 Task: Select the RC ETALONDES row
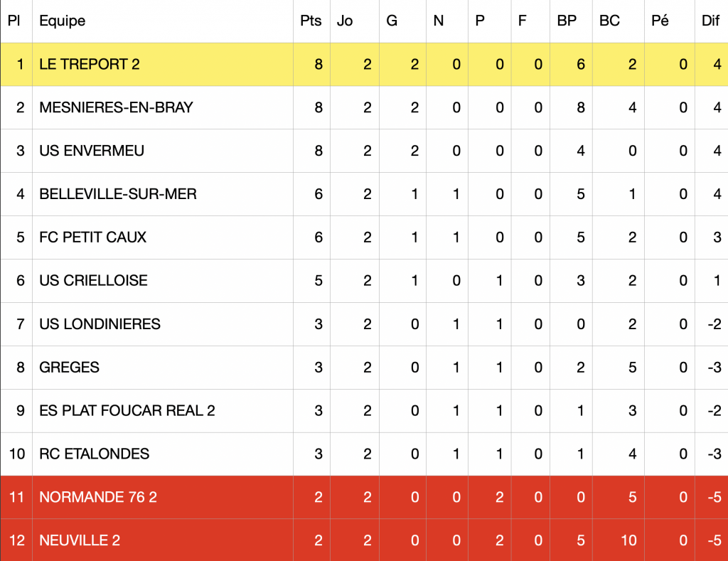pos(364,454)
